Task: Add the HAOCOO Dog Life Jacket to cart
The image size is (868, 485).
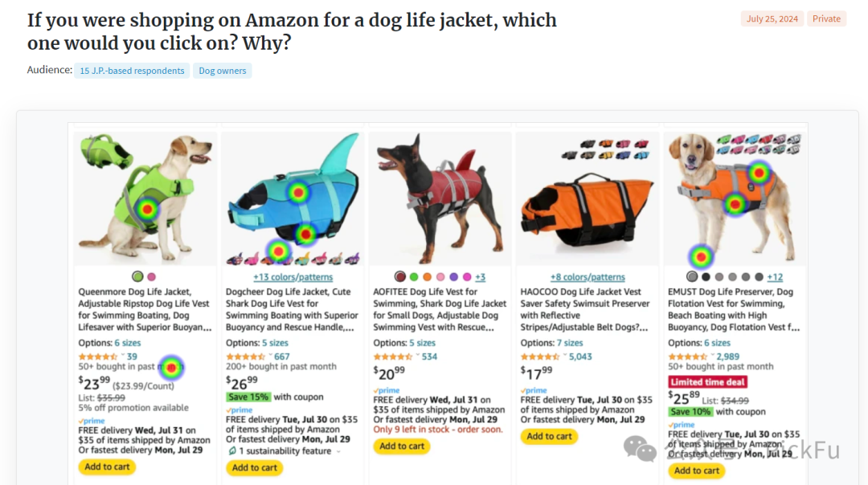Action: tap(549, 437)
